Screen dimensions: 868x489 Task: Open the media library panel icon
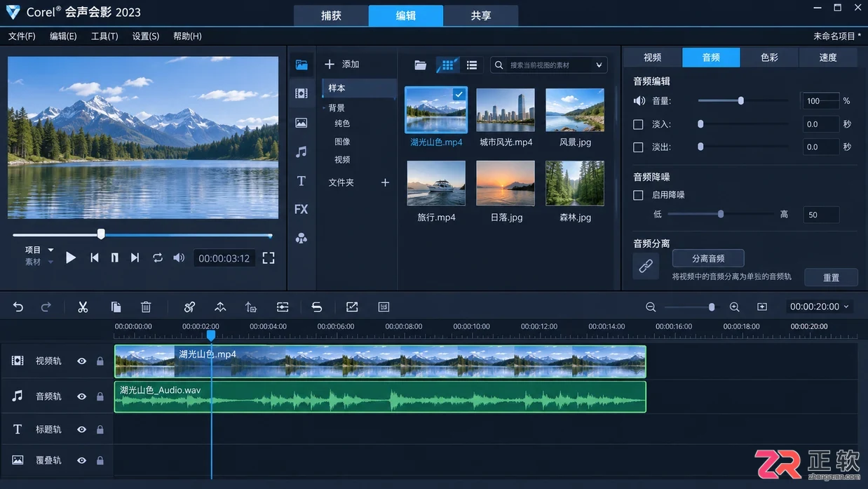click(301, 65)
